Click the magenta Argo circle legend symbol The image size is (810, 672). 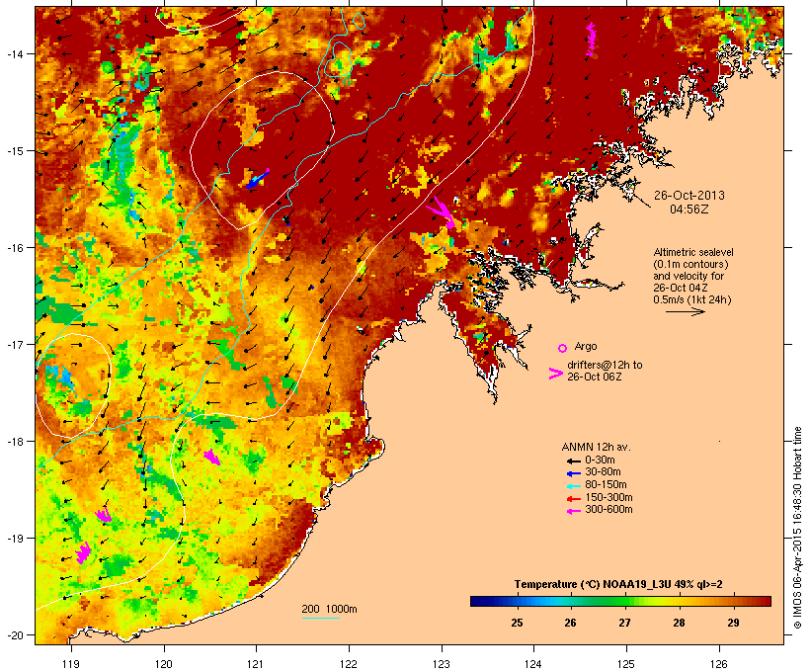pyautogui.click(x=563, y=348)
